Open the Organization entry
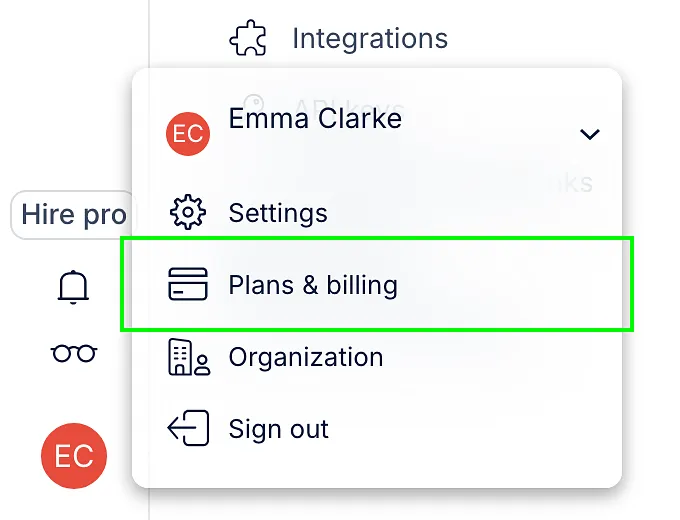 [306, 357]
